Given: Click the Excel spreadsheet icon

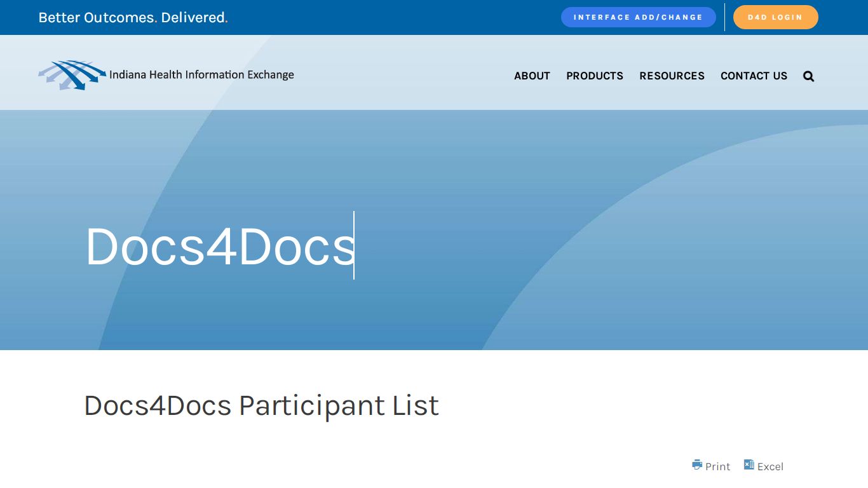Looking at the screenshot, I should (749, 465).
